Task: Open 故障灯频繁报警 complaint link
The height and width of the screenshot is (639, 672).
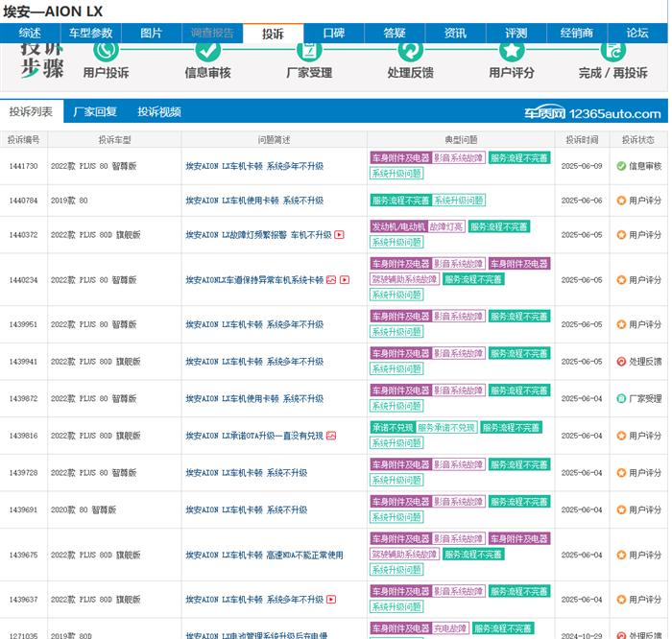Action: [x=258, y=235]
